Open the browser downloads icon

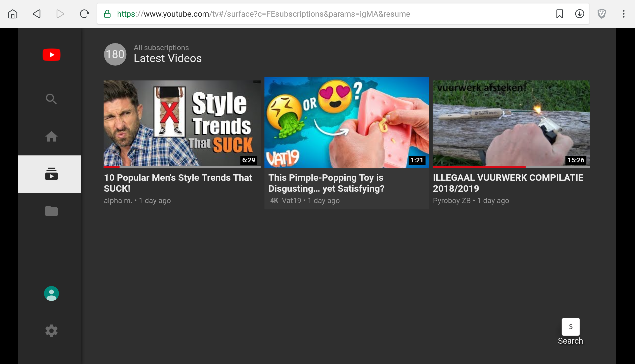click(580, 14)
